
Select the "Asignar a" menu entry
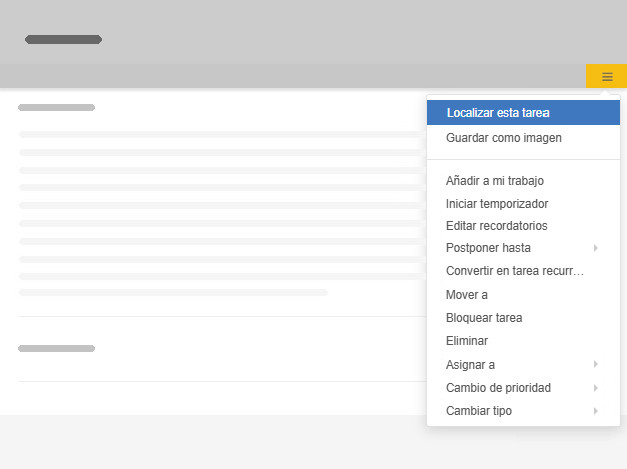tap(470, 365)
